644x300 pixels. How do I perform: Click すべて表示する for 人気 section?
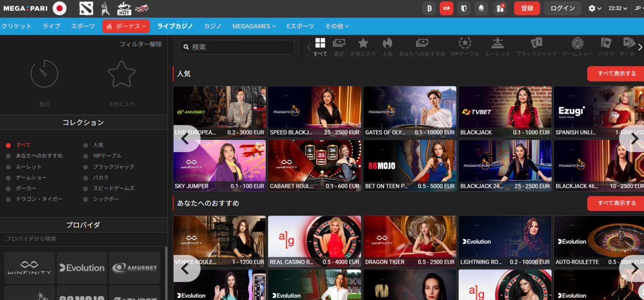click(x=617, y=73)
